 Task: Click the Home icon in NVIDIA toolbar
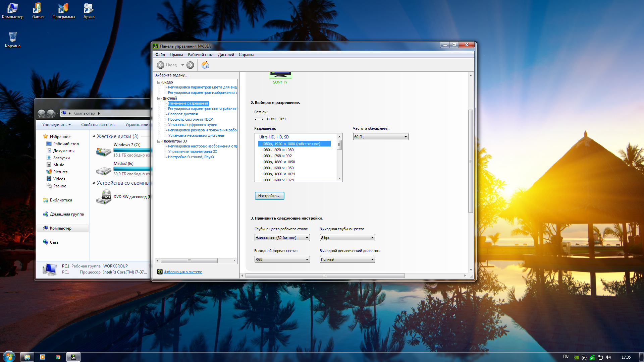click(205, 65)
